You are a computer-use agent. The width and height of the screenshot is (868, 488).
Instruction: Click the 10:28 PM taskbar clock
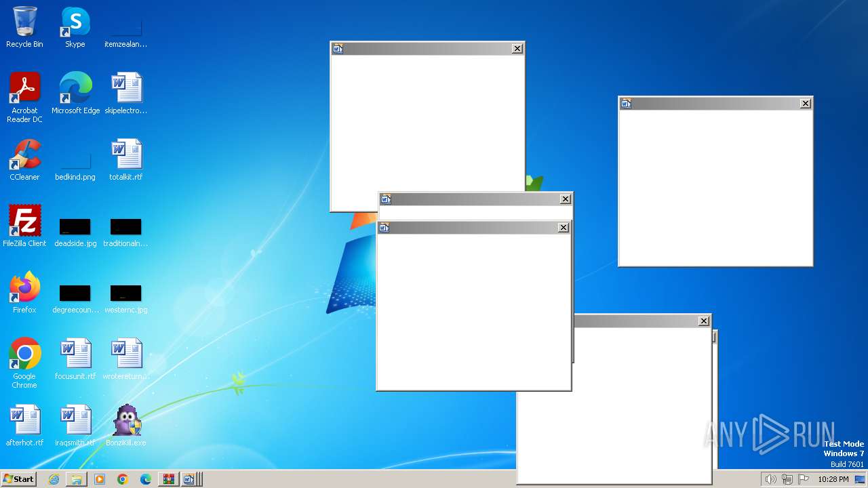[833, 479]
